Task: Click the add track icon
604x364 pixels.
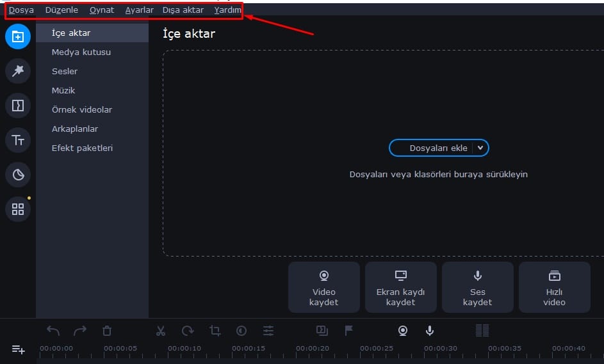Action: coord(18,349)
